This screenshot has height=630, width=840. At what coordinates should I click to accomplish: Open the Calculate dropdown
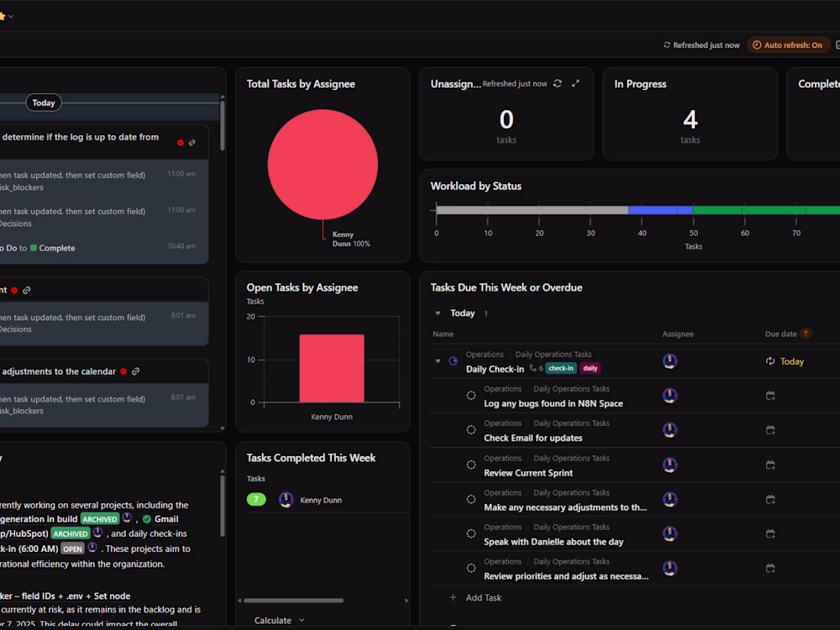point(279,620)
